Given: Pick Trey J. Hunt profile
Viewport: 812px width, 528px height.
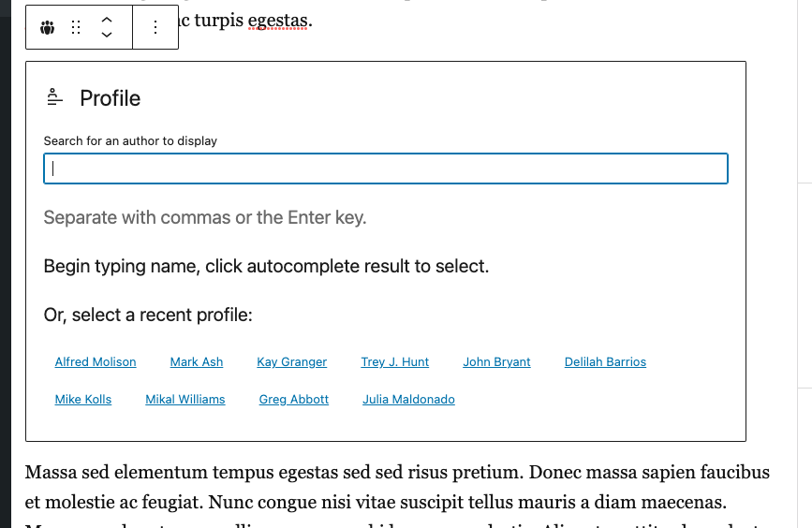Looking at the screenshot, I should (x=394, y=362).
